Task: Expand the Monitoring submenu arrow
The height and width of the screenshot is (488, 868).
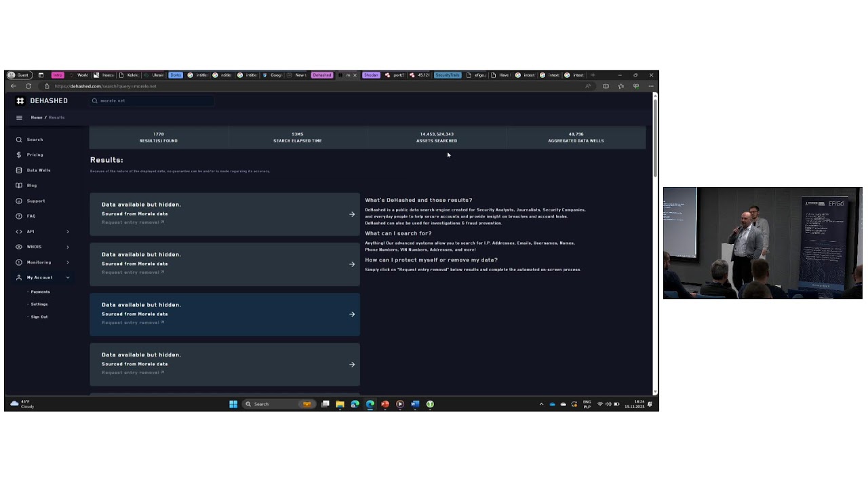Action: 68,262
